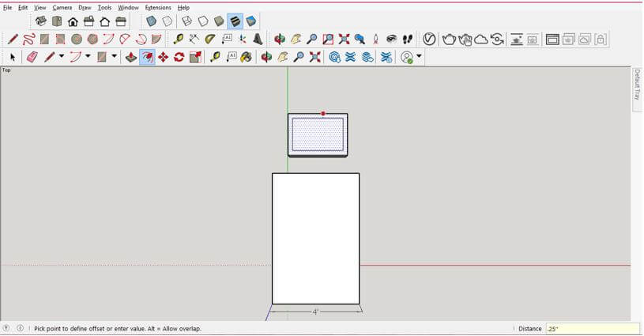Select the Line pencil tool in drawing toolbar
Viewport: 644px width, 336px height.
click(13, 40)
